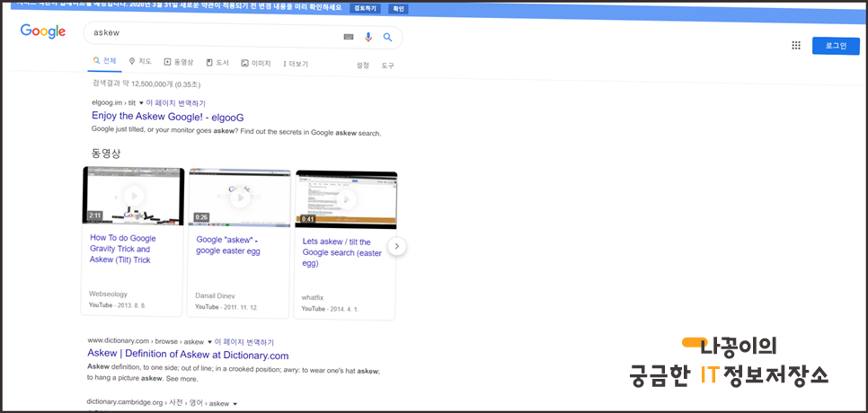Open the on-screen keyboard icon

pos(349,37)
